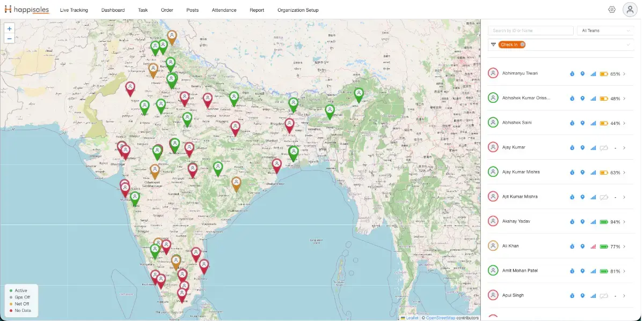Click Ali Khan's orange avatar icon
Screen dimensions: 644x321
[x=493, y=246]
